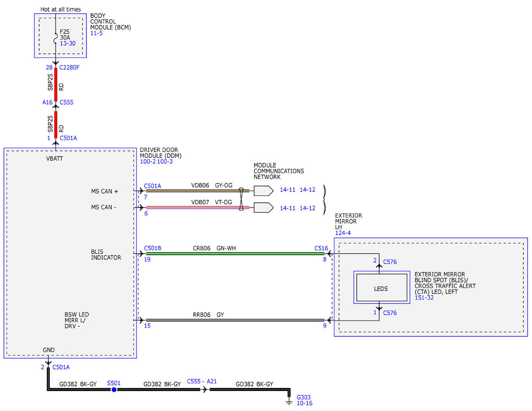Open C576 connector link at pin 1
532x411 pixels.
(390, 313)
